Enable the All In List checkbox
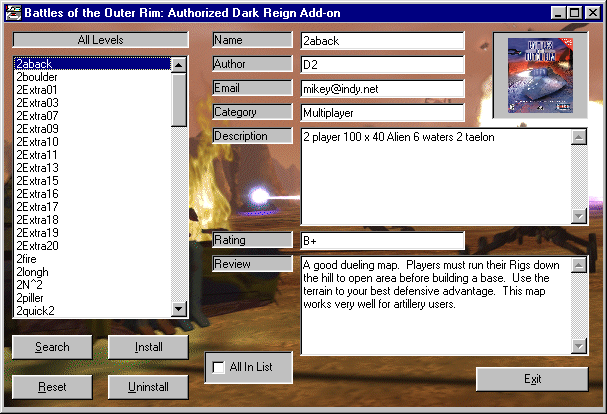This screenshot has height=414, width=607. click(218, 367)
